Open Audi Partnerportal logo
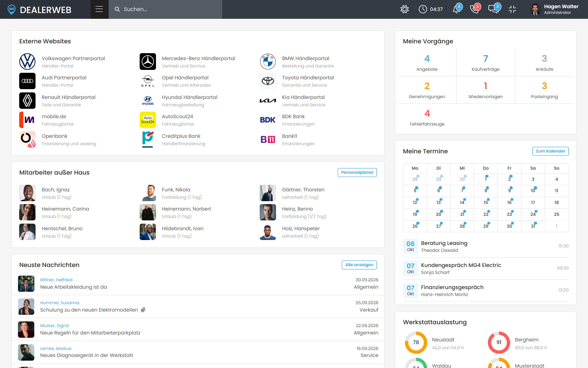 click(x=27, y=81)
